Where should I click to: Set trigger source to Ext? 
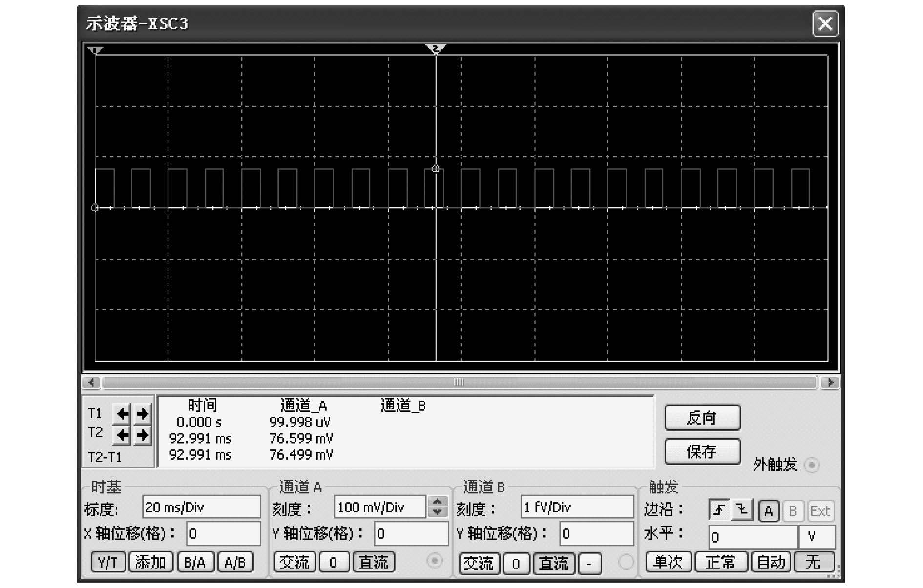click(819, 511)
